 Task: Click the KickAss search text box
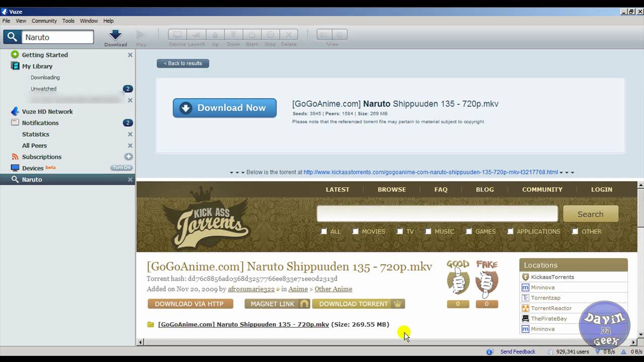click(x=437, y=214)
